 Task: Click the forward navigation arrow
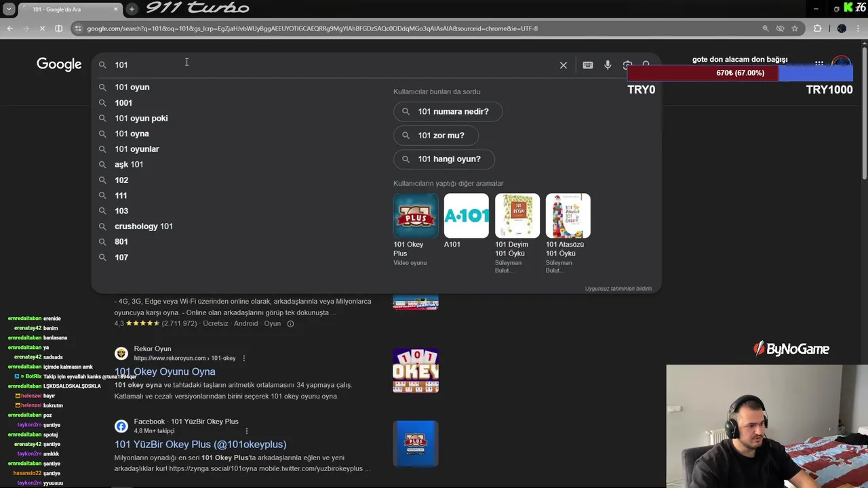coord(26,28)
